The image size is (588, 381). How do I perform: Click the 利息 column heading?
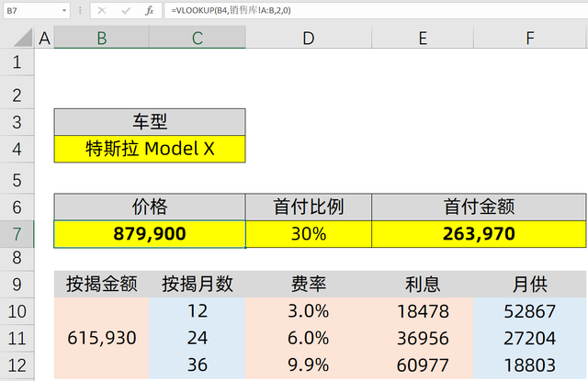pos(423,285)
